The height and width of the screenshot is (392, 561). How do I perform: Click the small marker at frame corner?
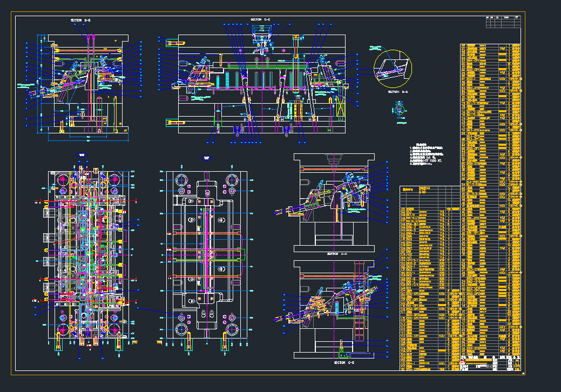tap(523, 373)
